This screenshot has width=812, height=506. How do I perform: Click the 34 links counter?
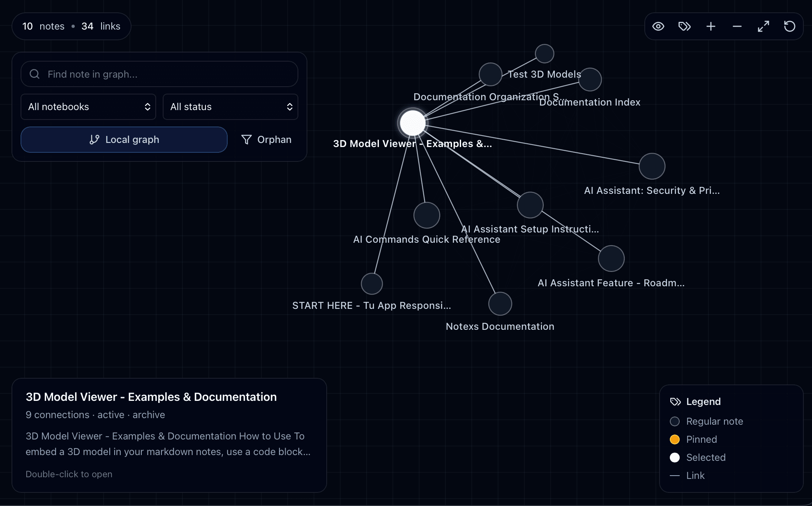(x=101, y=26)
